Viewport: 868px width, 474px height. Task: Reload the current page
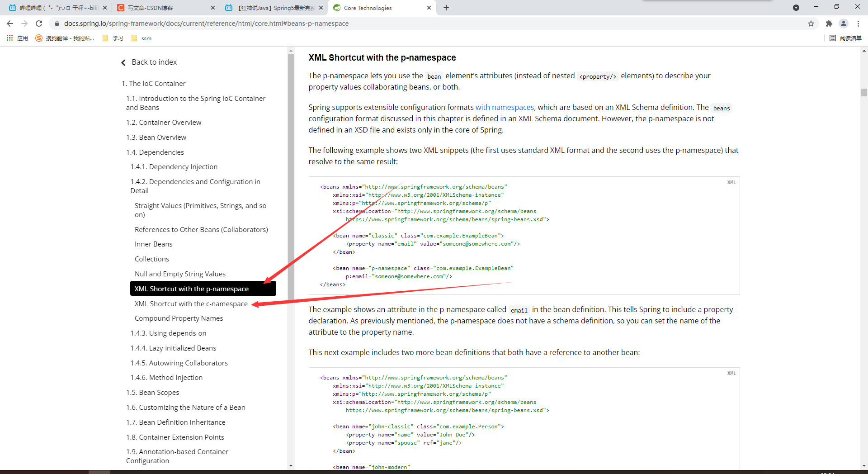39,24
